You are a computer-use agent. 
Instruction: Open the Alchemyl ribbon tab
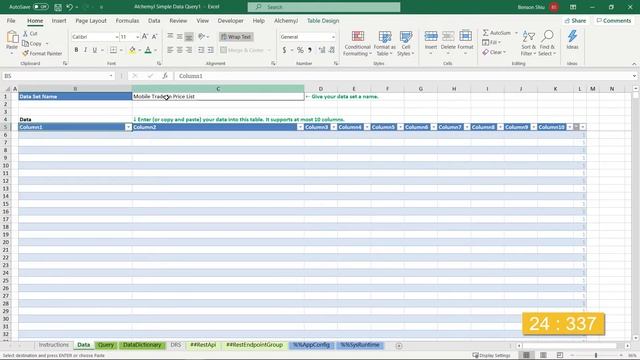click(286, 20)
